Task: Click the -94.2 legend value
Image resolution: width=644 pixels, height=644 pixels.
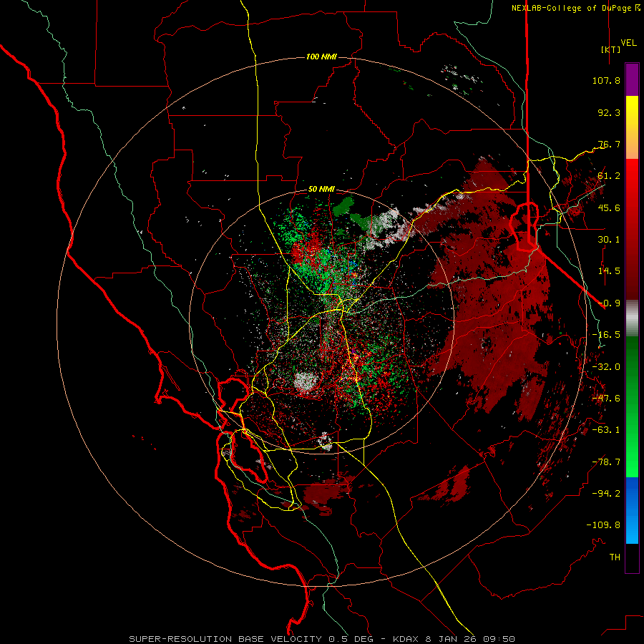Action: [606, 494]
